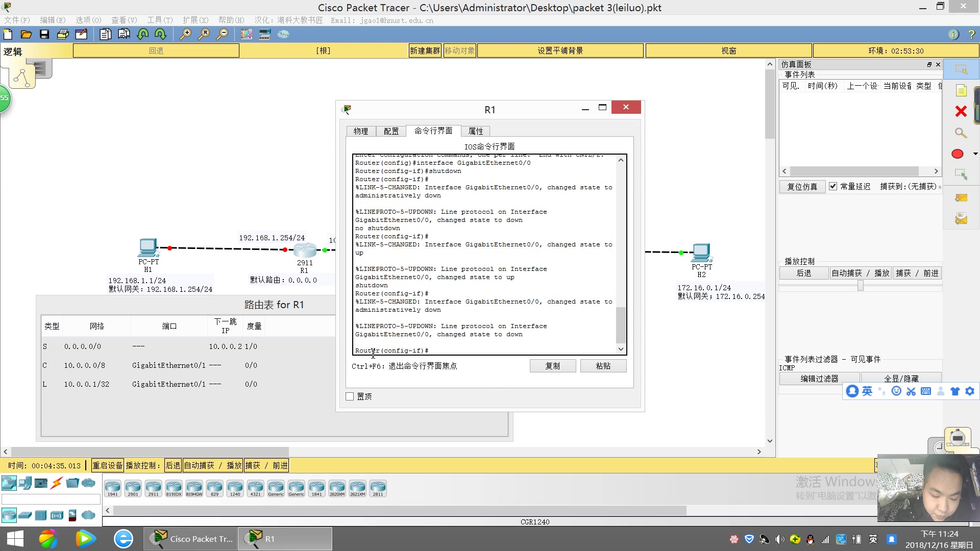980x551 pixels.
Task: Click inside the IOS command line console
Action: pyautogui.click(x=485, y=254)
